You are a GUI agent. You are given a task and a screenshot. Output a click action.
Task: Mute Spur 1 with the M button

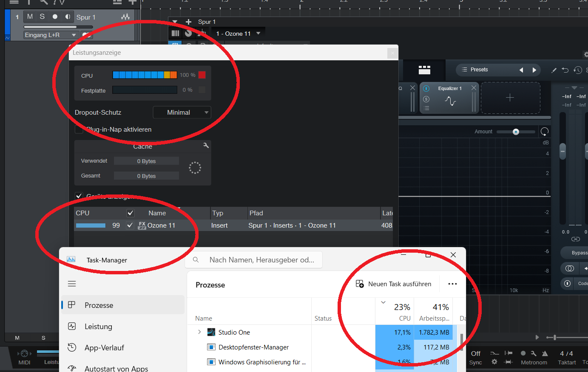coord(30,17)
